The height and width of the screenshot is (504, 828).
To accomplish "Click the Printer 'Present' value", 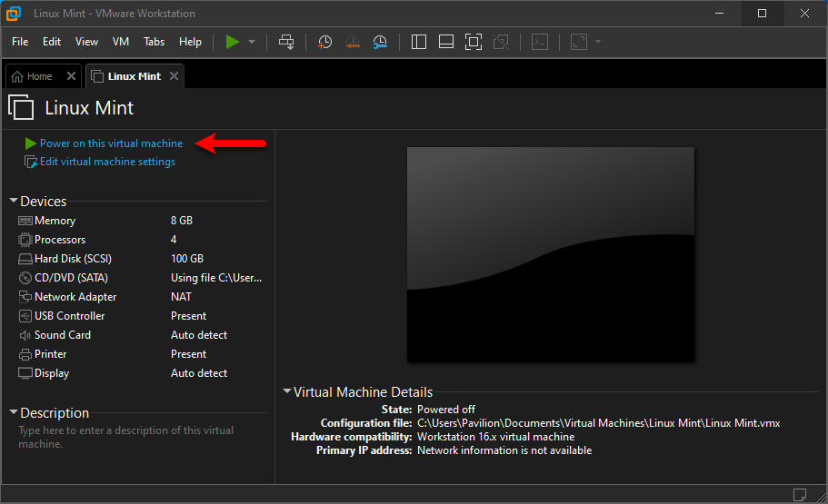I will (188, 353).
